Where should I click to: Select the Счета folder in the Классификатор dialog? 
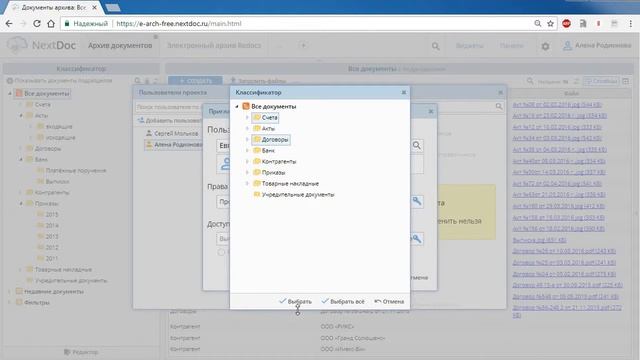click(x=265, y=118)
